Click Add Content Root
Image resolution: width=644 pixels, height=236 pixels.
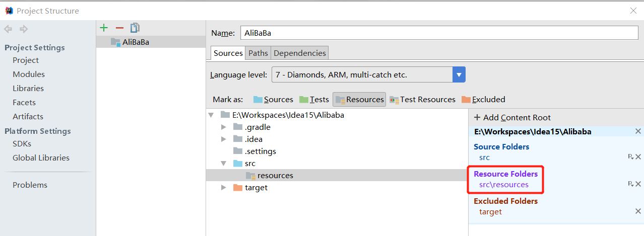[x=512, y=117]
